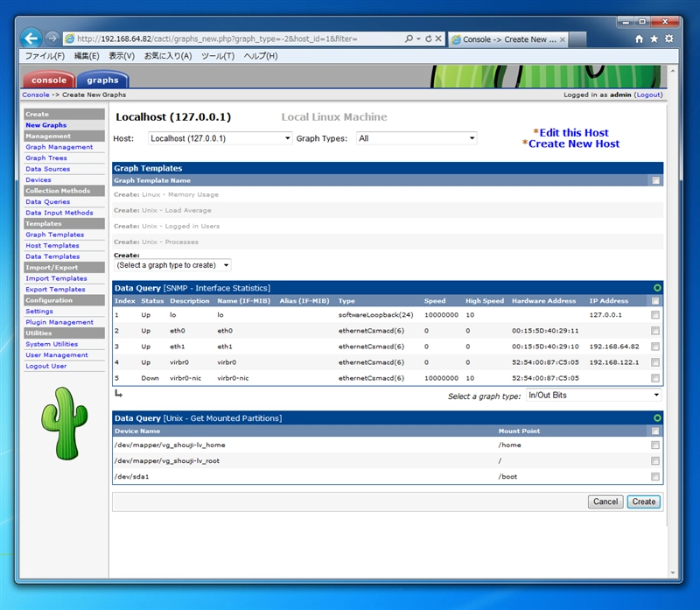Click /dev/sda1 device name cell
This screenshot has height=610, width=700.
point(132,476)
